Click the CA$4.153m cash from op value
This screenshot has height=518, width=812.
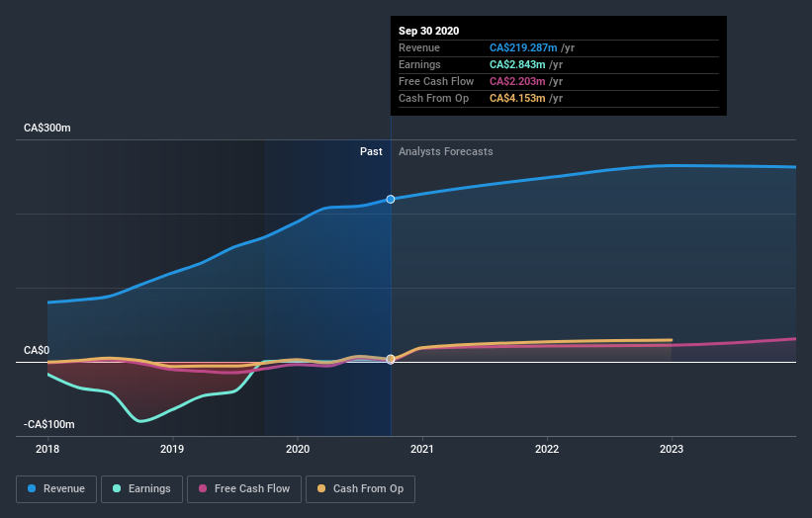(x=517, y=98)
